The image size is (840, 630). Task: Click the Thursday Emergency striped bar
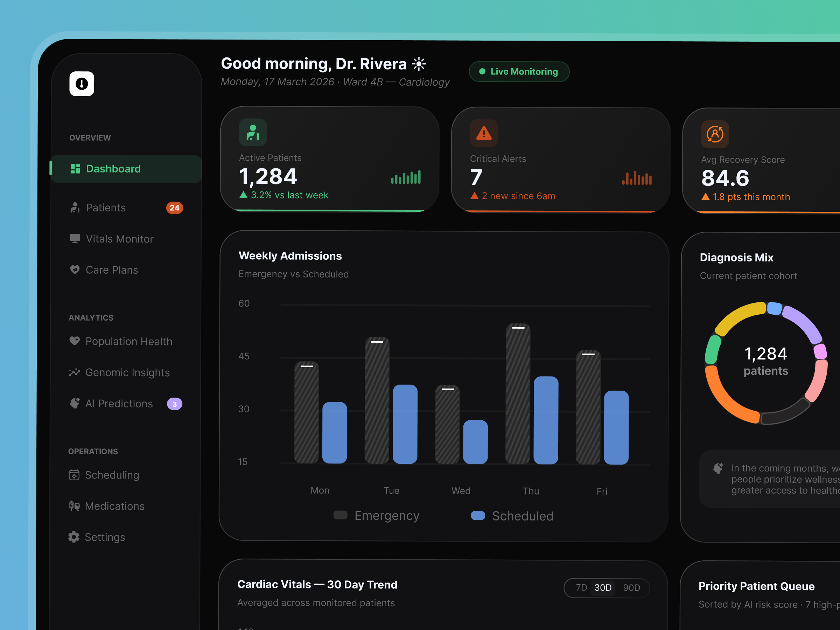[518, 394]
